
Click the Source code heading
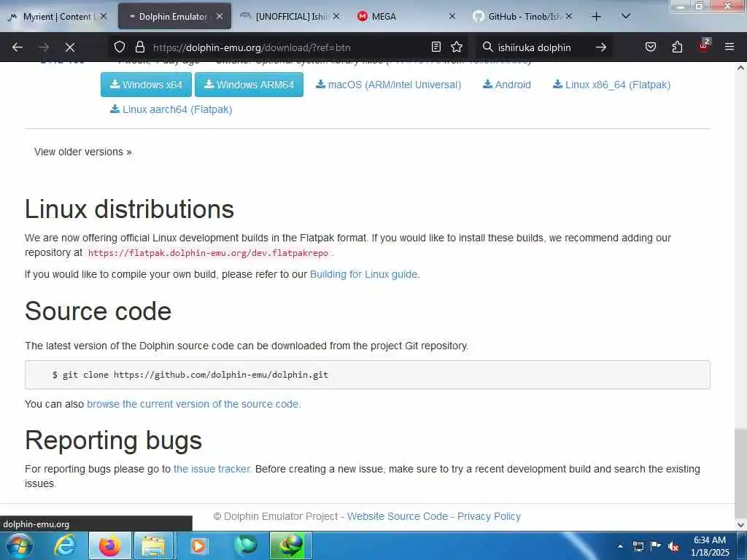98,311
